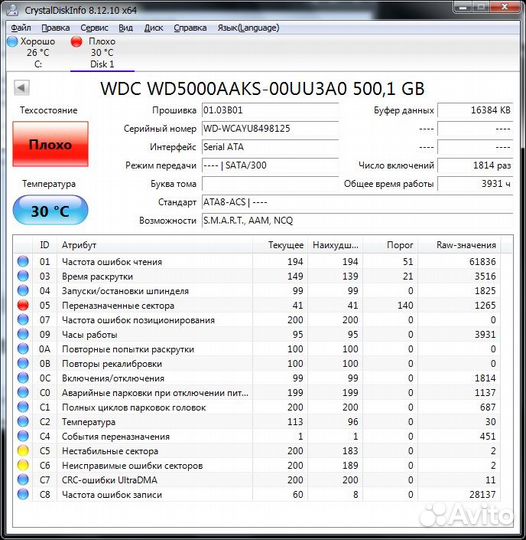Click yellow status icon for Нестабильные сектора

[23, 450]
